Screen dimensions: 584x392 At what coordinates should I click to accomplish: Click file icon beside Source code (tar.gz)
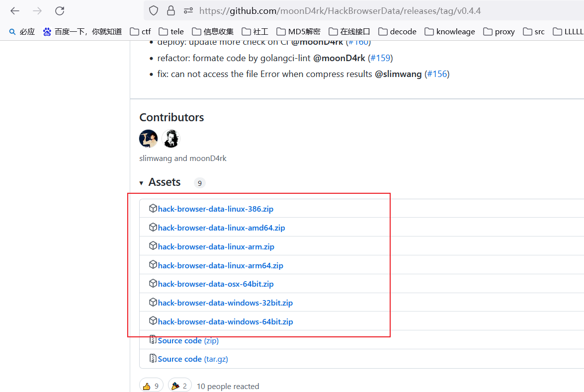[153, 359]
